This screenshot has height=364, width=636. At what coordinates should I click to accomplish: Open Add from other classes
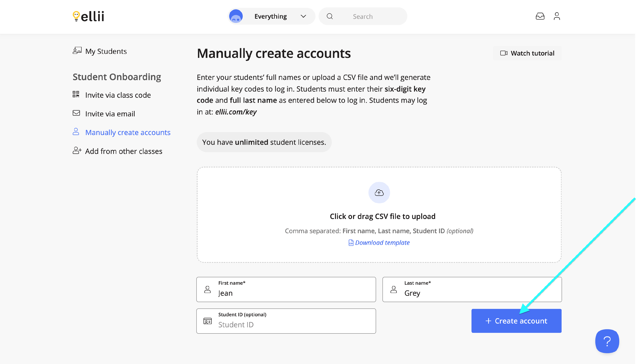[124, 151]
